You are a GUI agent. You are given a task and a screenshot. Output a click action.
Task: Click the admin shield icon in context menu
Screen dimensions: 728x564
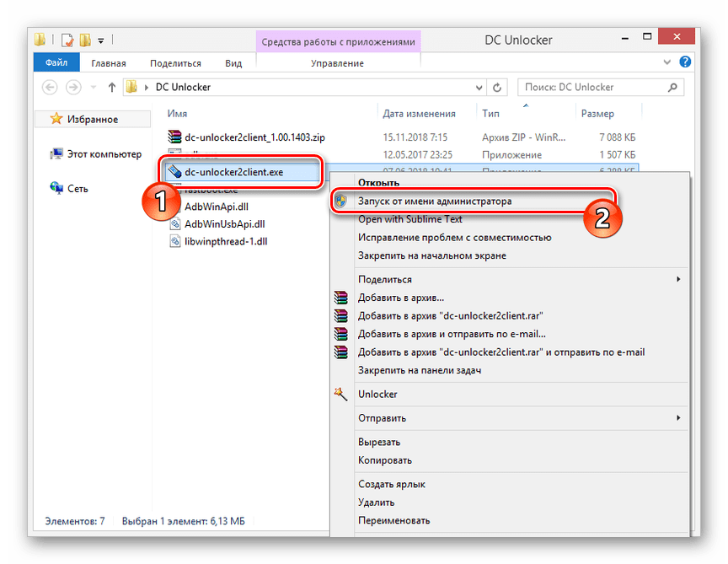pyautogui.click(x=340, y=201)
